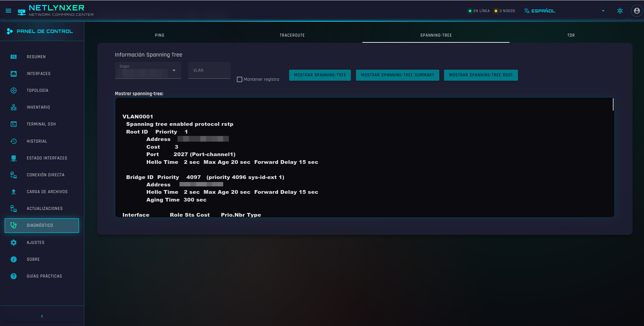The height and width of the screenshot is (326, 644).
Task: Click the Mostrar Spanning-Tree Root button
Action: pos(481,75)
